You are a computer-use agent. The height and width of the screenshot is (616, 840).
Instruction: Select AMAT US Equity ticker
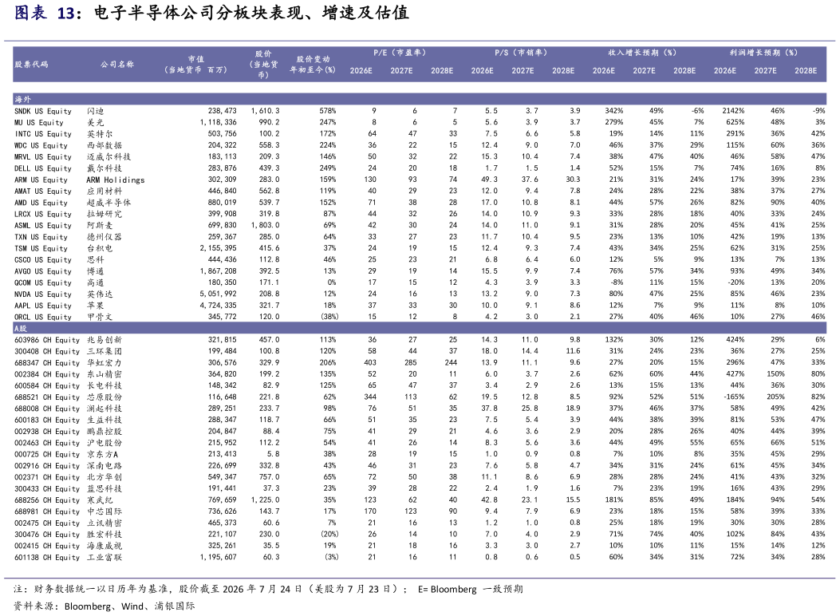43,192
